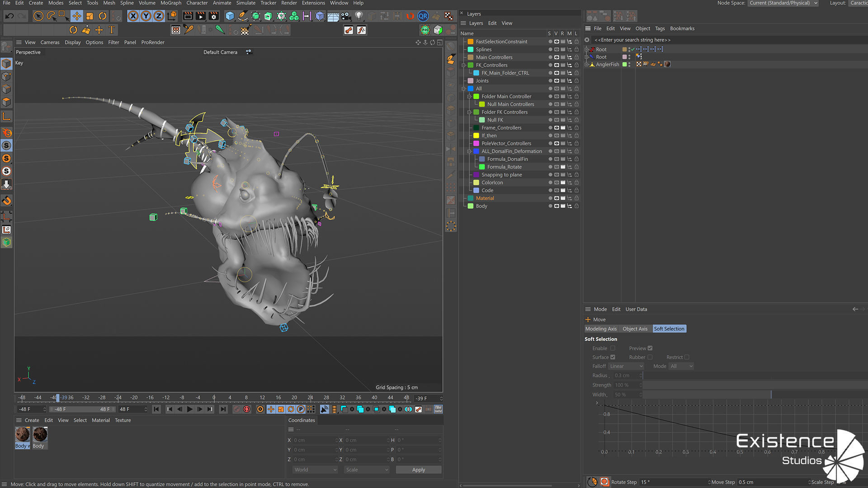The width and height of the screenshot is (868, 488).
Task: Collapse Folder Main Controller
Action: [x=469, y=97]
